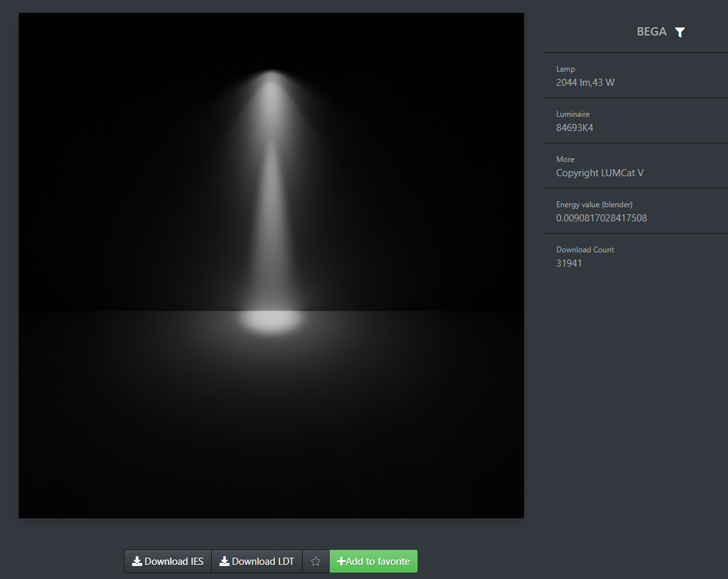Select the luminaire code 84693K4
728x579 pixels.
point(574,128)
